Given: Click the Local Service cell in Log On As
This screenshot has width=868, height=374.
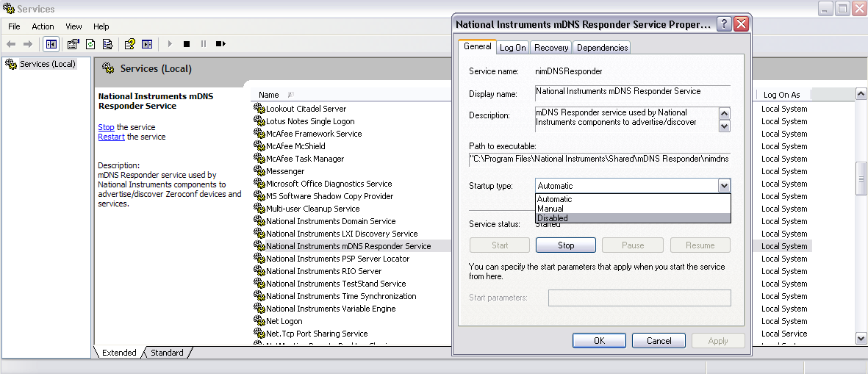Looking at the screenshot, I should coord(784,334).
